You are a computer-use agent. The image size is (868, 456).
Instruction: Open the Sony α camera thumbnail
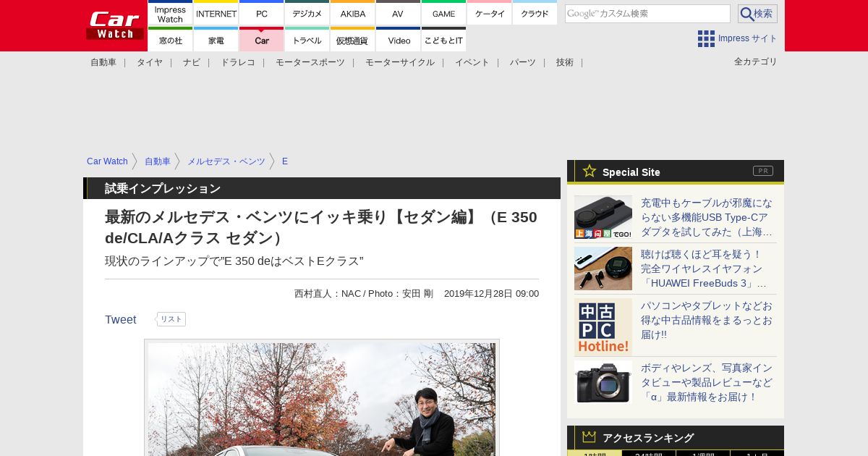point(603,382)
